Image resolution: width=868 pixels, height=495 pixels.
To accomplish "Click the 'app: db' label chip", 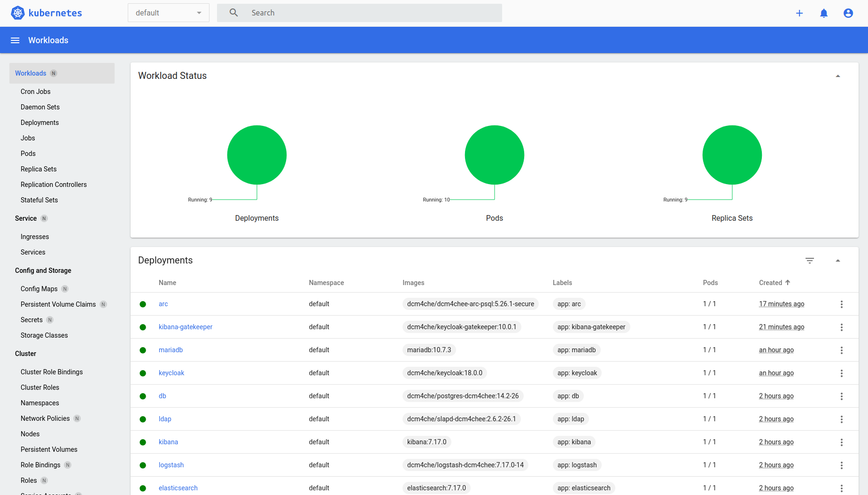I will (568, 396).
